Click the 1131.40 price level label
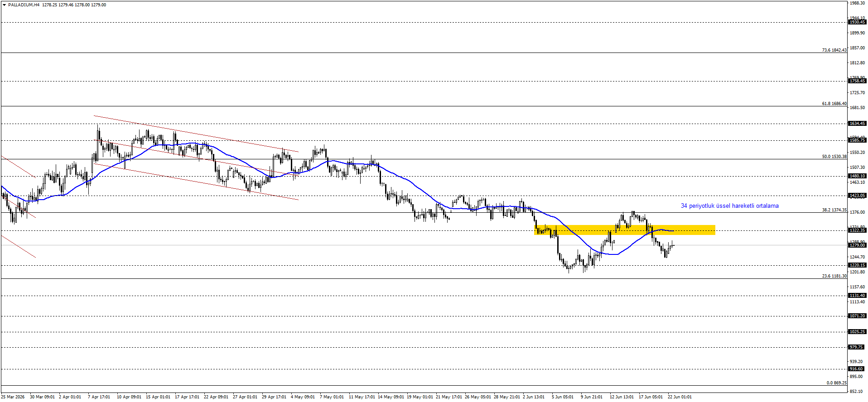Viewport: 868px width, 402px height. point(857,296)
